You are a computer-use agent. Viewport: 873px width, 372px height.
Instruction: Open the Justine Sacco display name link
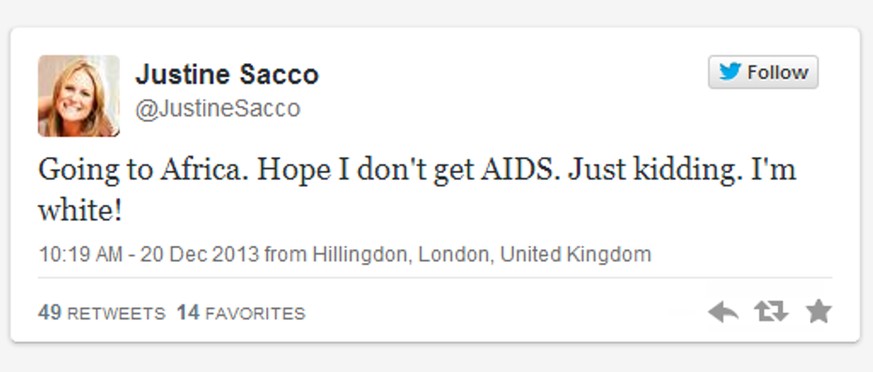point(227,75)
